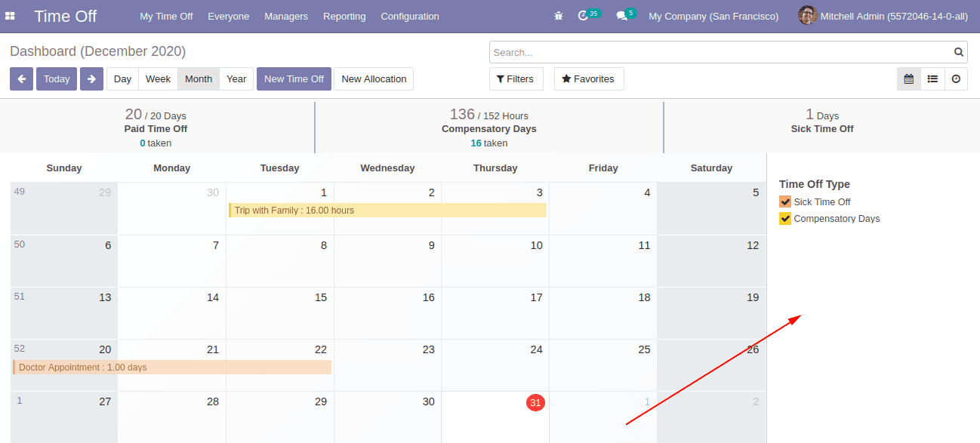Screen dimensions: 980x443
Task: Open conversations icon with 5 badge
Action: coord(626,15)
